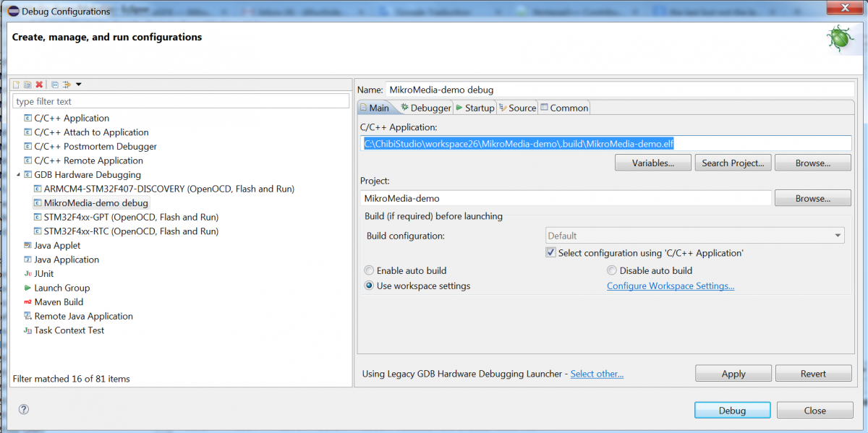Viewport: 868px width, 433px height.
Task: Click the Debugger tab gear icon
Action: [407, 107]
